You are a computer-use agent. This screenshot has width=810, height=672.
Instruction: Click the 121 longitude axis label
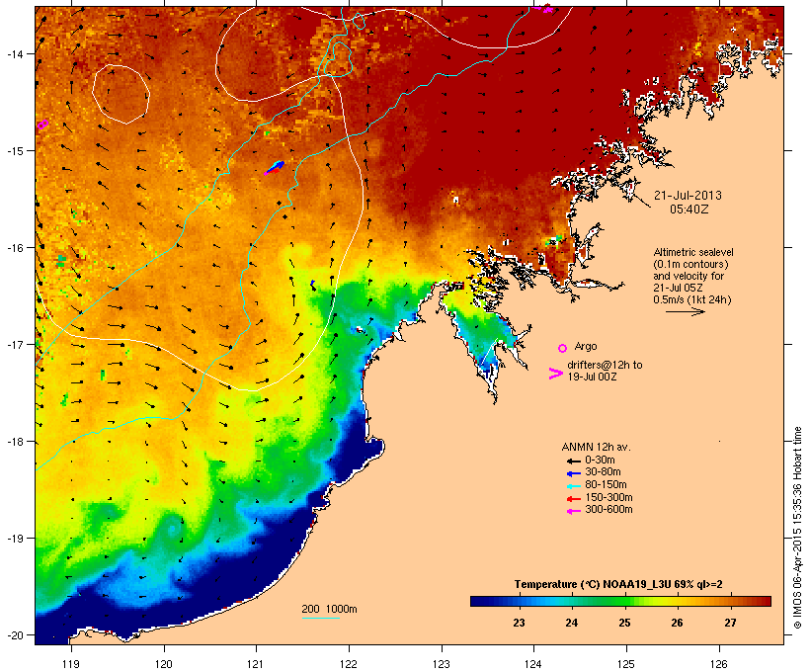tap(256, 664)
